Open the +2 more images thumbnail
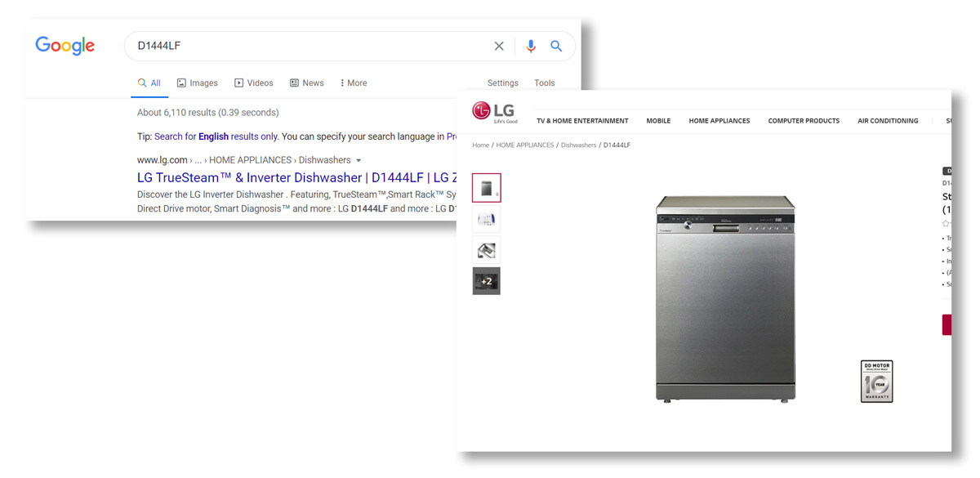Screen dimensions: 980x478 [x=486, y=281]
